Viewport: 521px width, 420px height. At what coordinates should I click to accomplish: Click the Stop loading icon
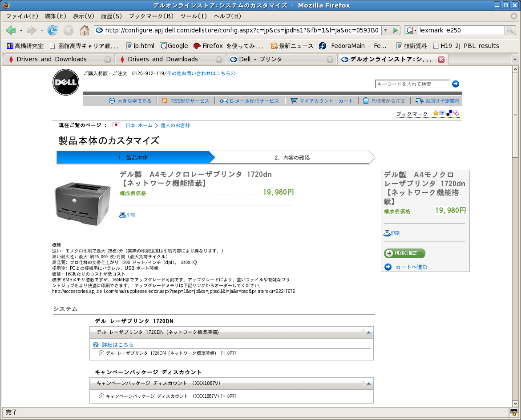tap(69, 30)
